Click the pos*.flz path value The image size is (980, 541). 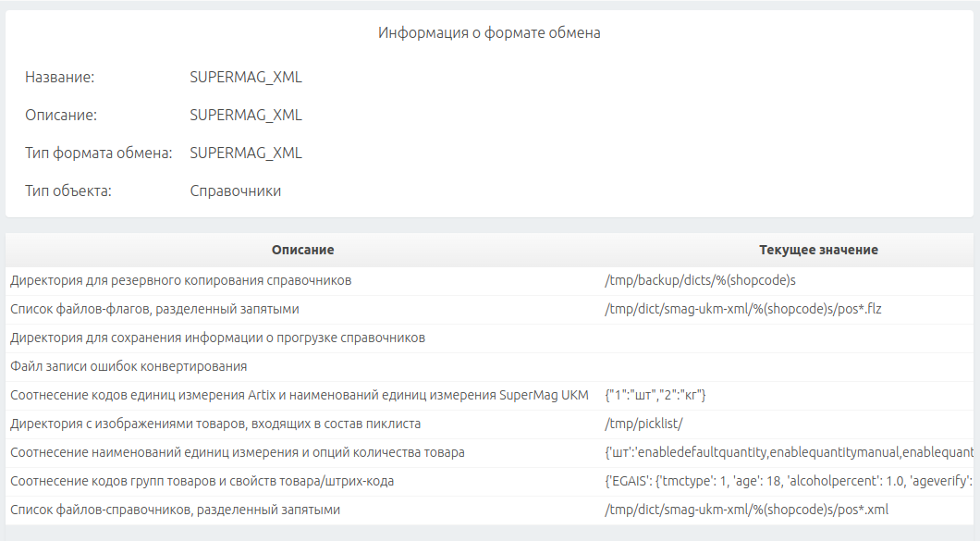743,309
